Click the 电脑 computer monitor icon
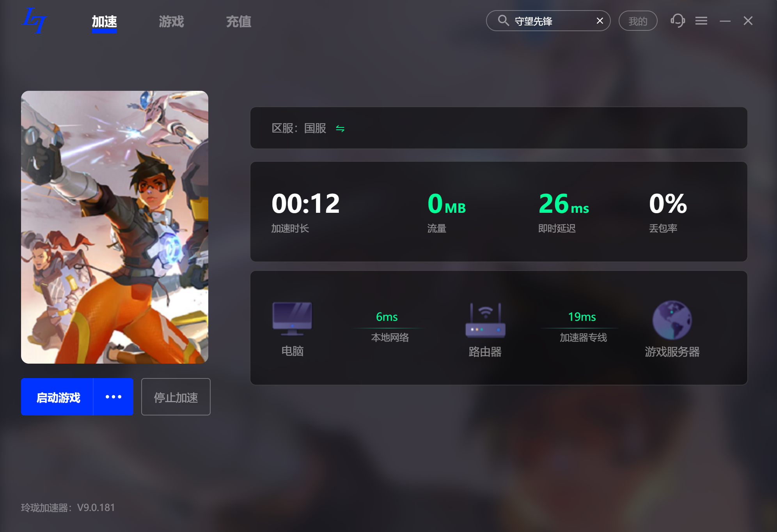The height and width of the screenshot is (532, 777). click(292, 318)
